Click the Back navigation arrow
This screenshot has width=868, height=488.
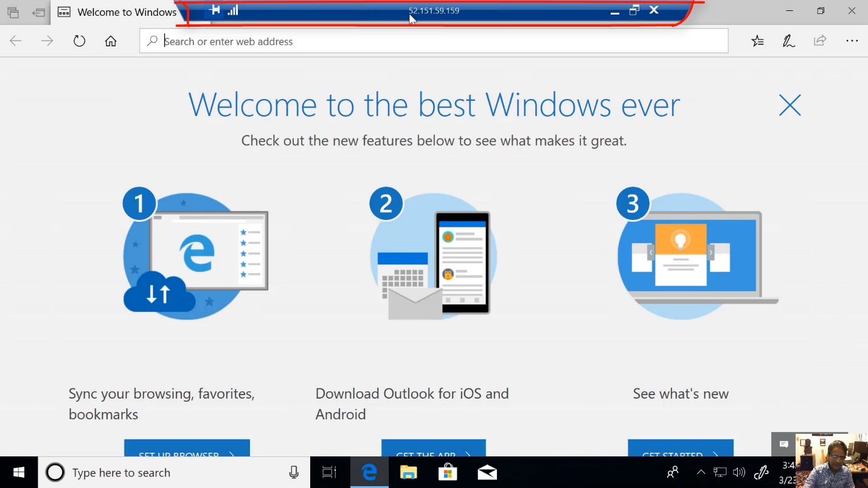coord(16,41)
